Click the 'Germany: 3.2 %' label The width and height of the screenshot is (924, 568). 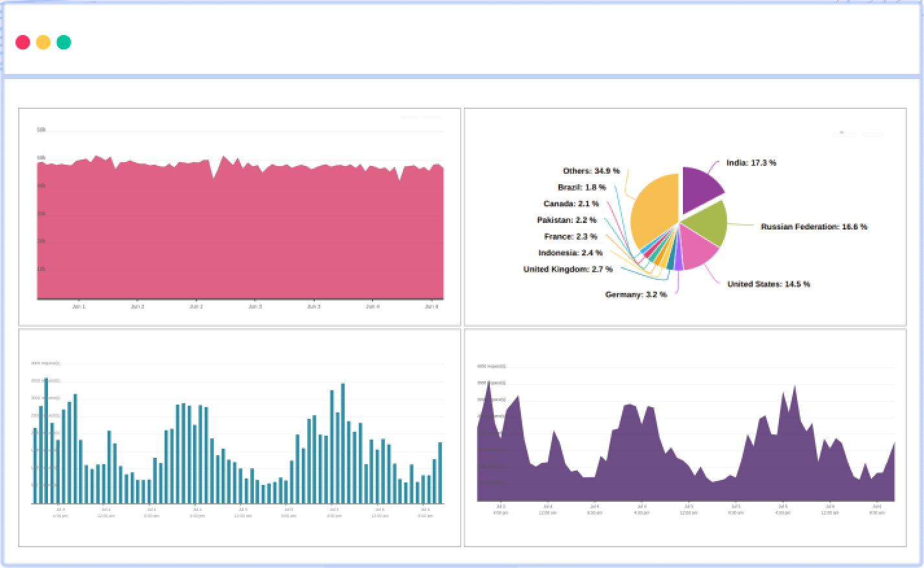point(636,294)
